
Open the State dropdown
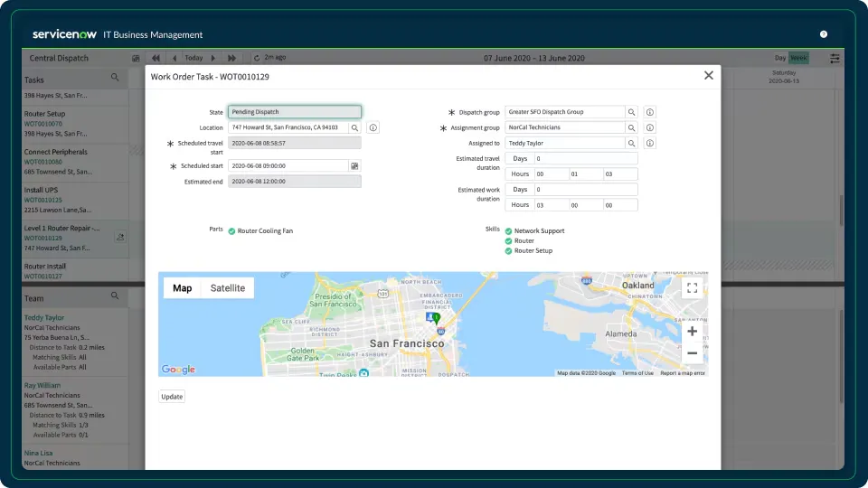pos(295,112)
